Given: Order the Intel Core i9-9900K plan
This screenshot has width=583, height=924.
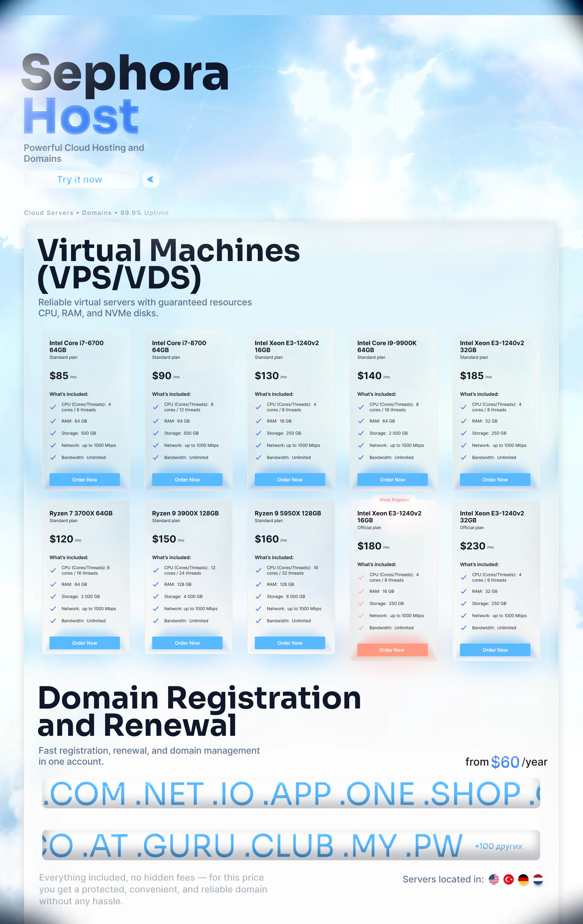Looking at the screenshot, I should click(x=392, y=480).
